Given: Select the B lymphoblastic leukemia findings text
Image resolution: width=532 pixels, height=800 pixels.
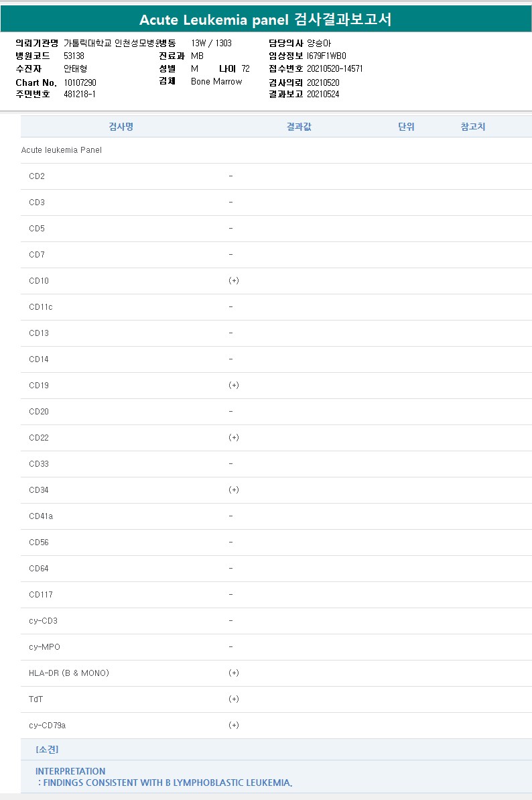Looking at the screenshot, I should point(168,783).
